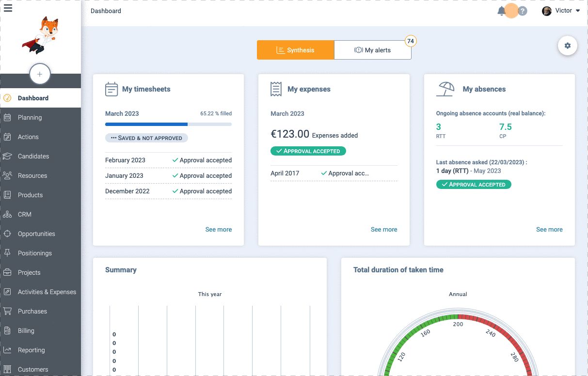This screenshot has width=588, height=376.
Task: Click the CP balance value 7.5
Action: click(x=506, y=127)
